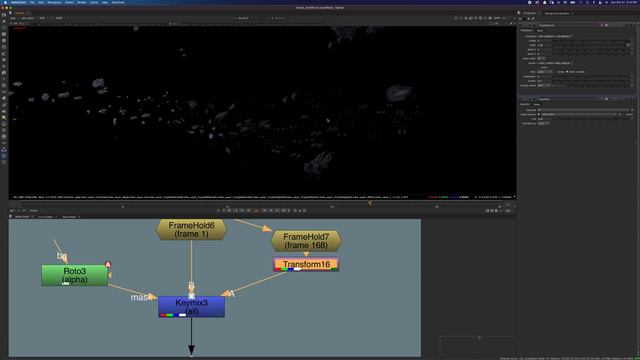Select the Transform16 node
Image resolution: width=640 pixels, height=360 pixels.
[x=306, y=264]
